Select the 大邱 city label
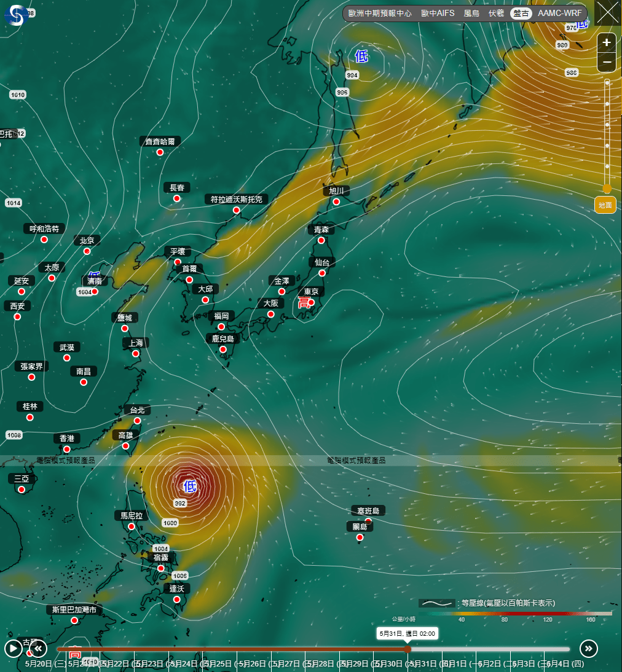The height and width of the screenshot is (672, 622). coord(205,289)
